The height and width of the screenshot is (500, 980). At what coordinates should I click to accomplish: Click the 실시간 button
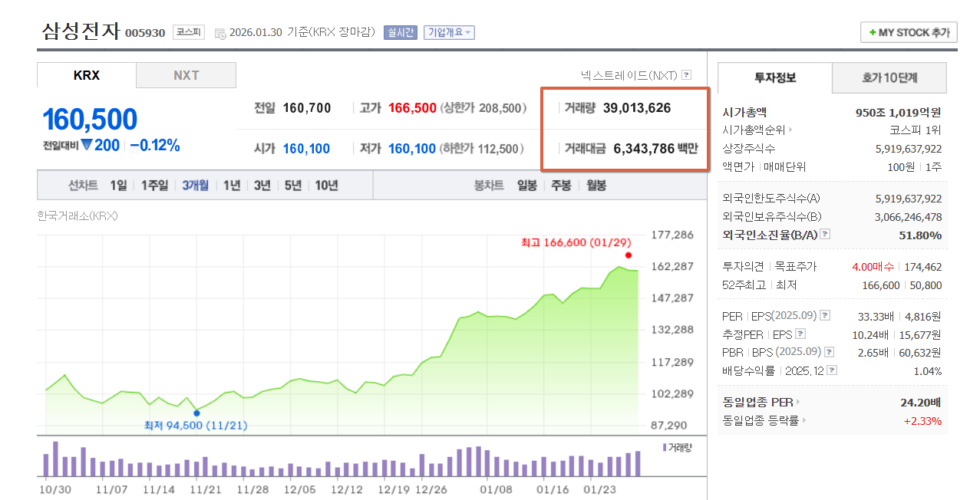pyautogui.click(x=400, y=32)
